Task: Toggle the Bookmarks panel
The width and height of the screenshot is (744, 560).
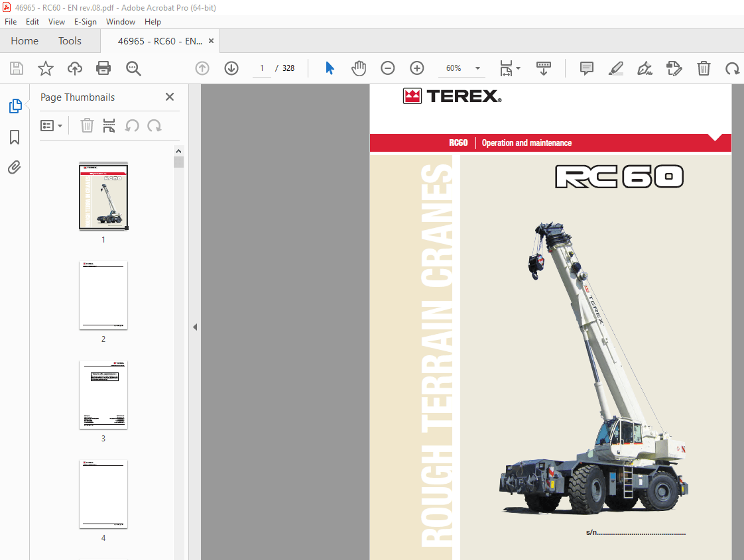Action: (15, 137)
